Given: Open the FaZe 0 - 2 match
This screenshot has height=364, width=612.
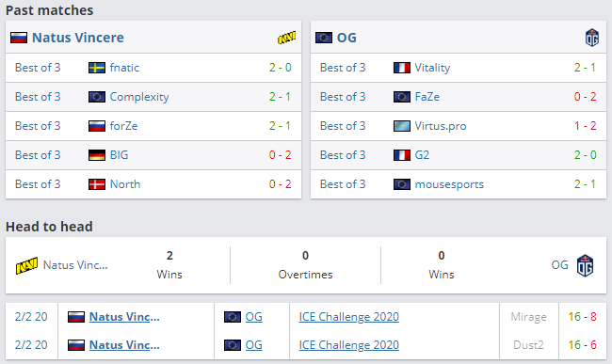Looking at the screenshot, I should (459, 97).
